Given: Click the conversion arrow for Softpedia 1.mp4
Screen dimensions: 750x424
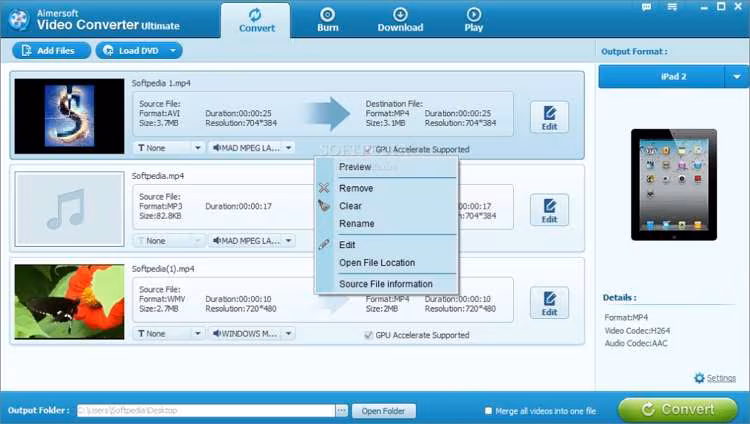Looking at the screenshot, I should 328,114.
